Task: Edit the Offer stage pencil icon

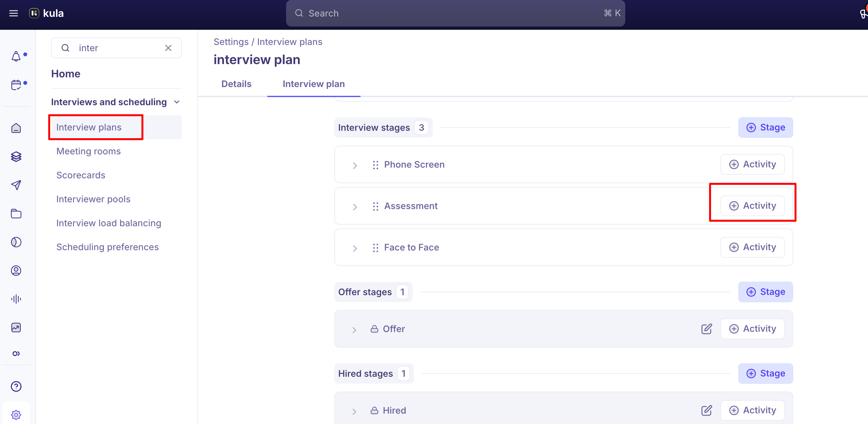Action: 707,329
